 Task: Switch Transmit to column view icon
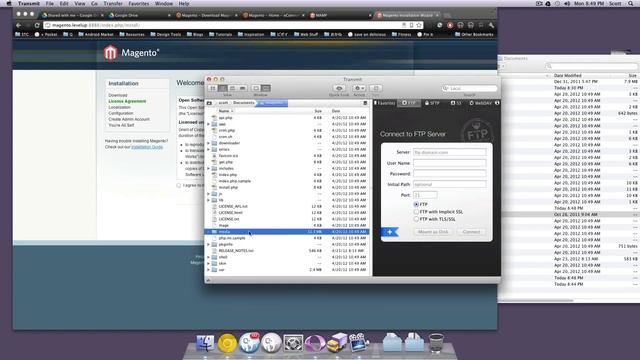(x=233, y=88)
